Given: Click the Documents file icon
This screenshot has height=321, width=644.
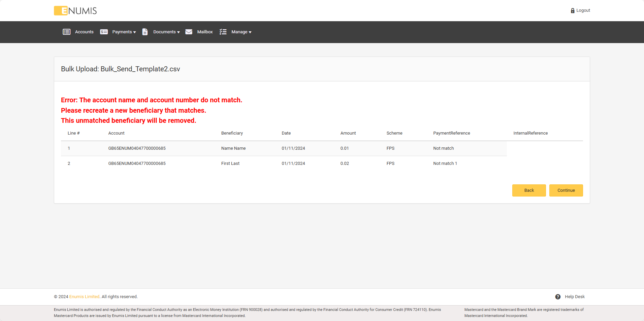Looking at the screenshot, I should [145, 32].
